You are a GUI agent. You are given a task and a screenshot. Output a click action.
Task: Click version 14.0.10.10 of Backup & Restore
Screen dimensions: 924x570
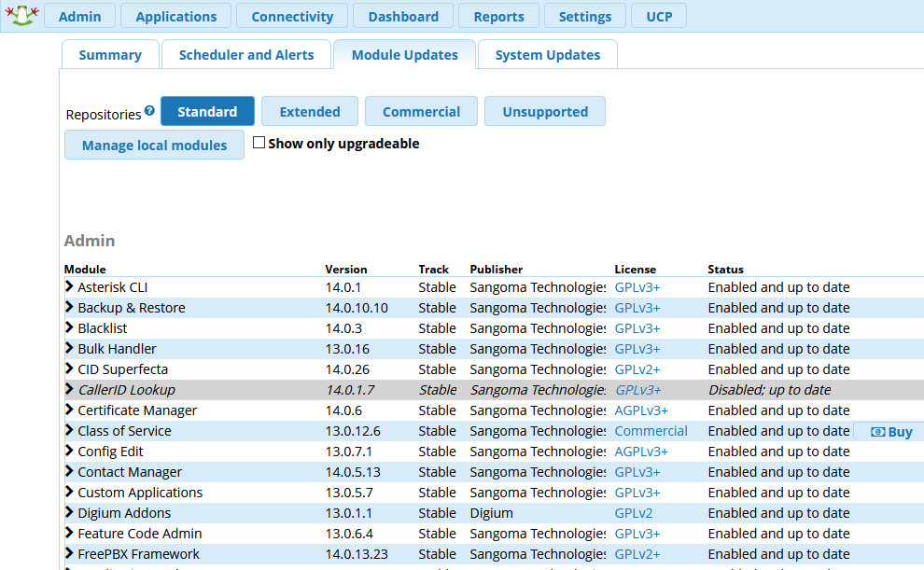tap(357, 308)
